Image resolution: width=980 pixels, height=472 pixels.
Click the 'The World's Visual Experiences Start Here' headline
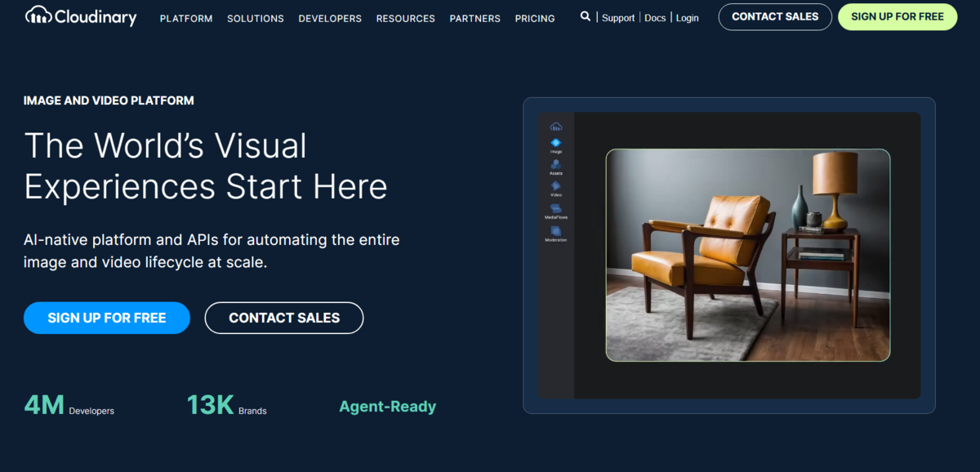(206, 166)
